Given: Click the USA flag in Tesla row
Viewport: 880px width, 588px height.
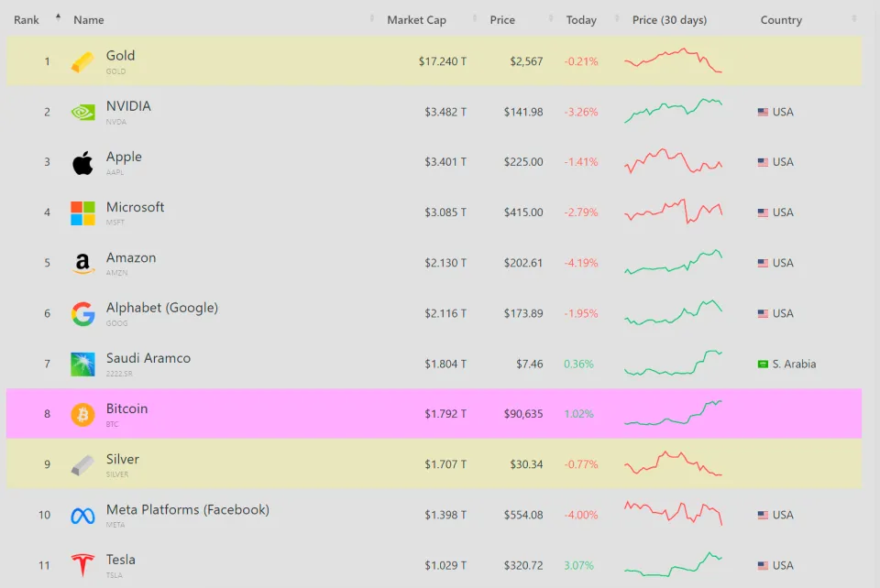Looking at the screenshot, I should tap(763, 565).
